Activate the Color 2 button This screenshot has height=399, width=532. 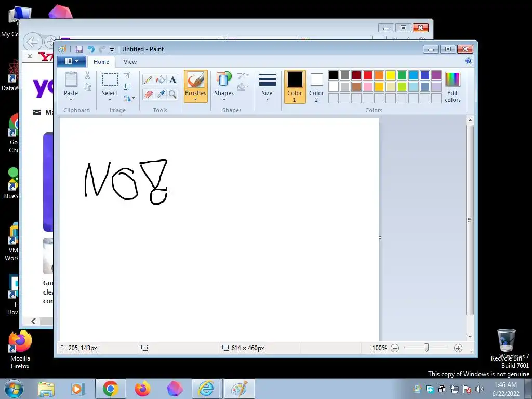(x=316, y=87)
